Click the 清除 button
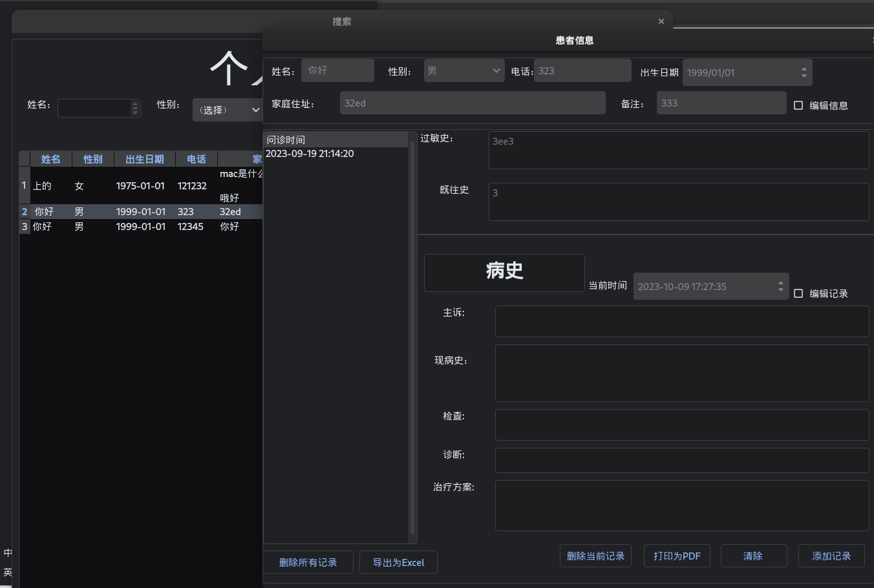 click(x=754, y=556)
